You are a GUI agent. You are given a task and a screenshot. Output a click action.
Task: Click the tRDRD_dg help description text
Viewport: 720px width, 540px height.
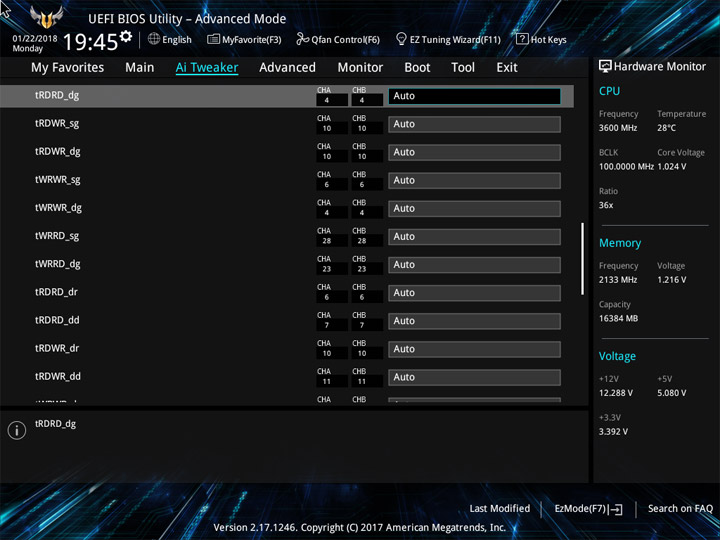55,424
